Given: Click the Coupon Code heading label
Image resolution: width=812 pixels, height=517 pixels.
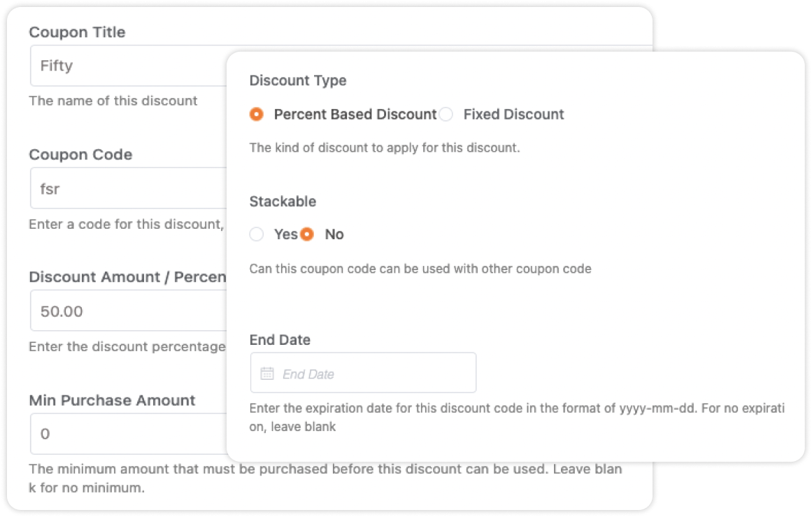Looking at the screenshot, I should click(81, 155).
